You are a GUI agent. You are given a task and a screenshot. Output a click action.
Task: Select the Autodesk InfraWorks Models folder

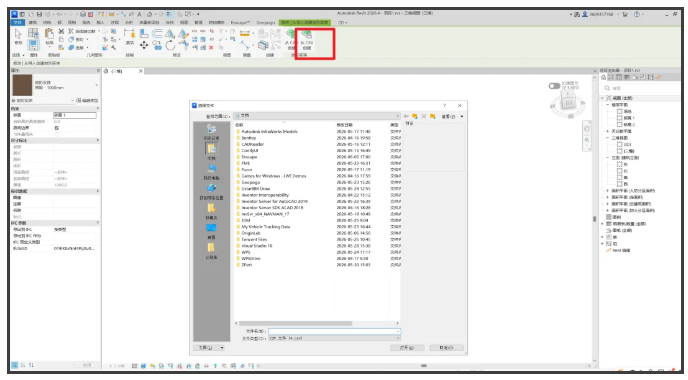pyautogui.click(x=269, y=132)
